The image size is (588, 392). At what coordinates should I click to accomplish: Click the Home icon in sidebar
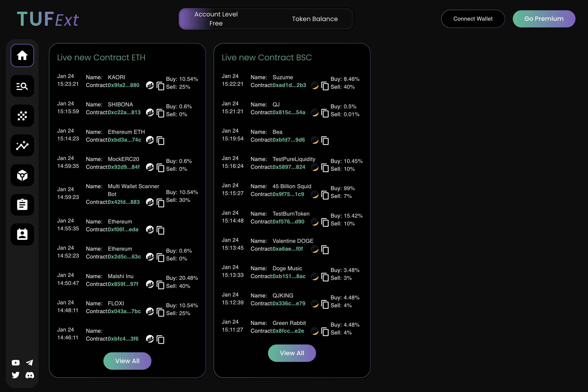click(x=22, y=55)
